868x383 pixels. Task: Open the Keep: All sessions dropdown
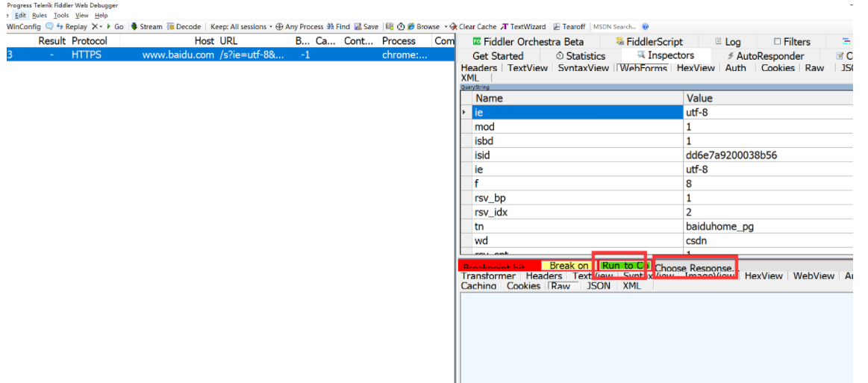pos(241,27)
